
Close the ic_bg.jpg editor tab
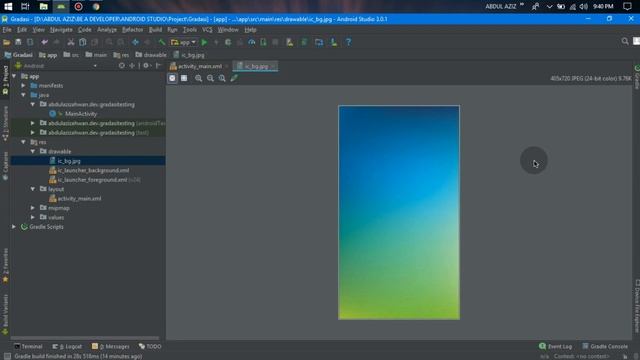(273, 66)
